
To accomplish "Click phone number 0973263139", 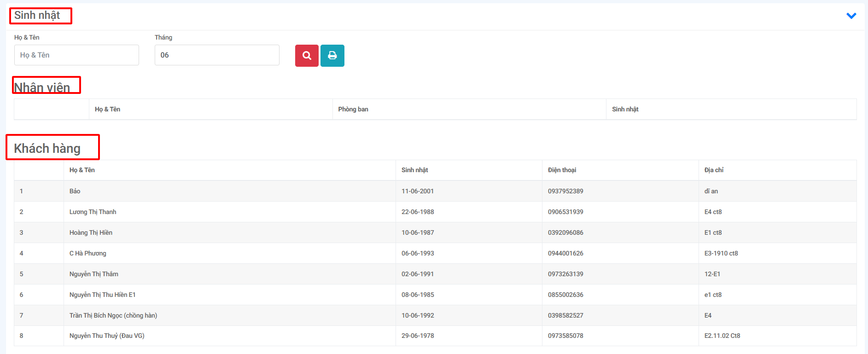I will click(x=565, y=274).
